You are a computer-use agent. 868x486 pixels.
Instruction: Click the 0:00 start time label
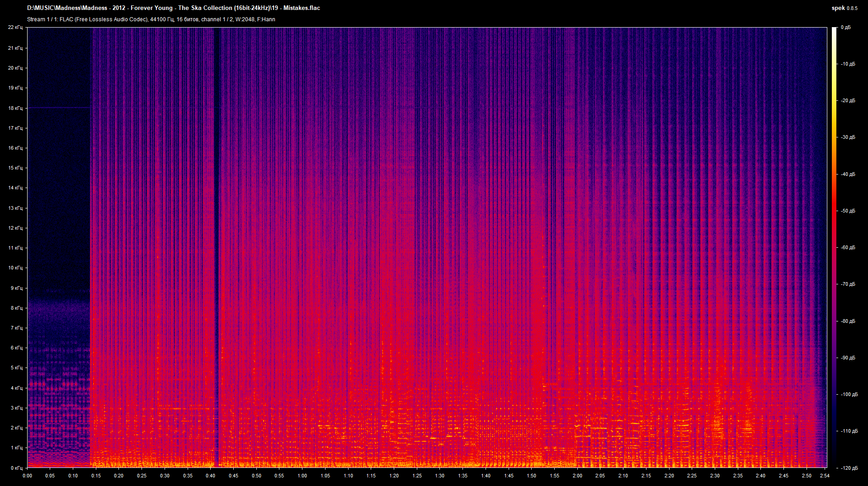pyautogui.click(x=27, y=476)
